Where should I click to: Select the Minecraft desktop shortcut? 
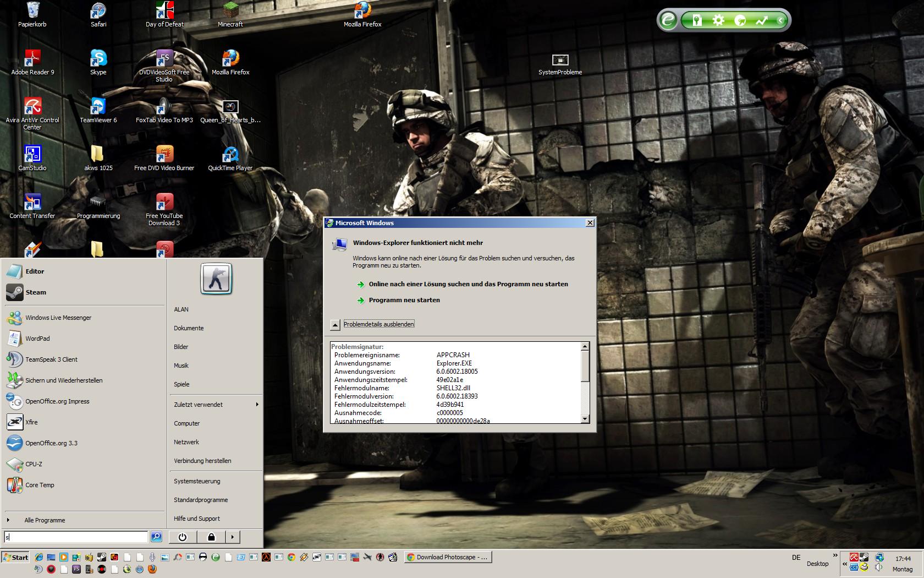(x=230, y=14)
